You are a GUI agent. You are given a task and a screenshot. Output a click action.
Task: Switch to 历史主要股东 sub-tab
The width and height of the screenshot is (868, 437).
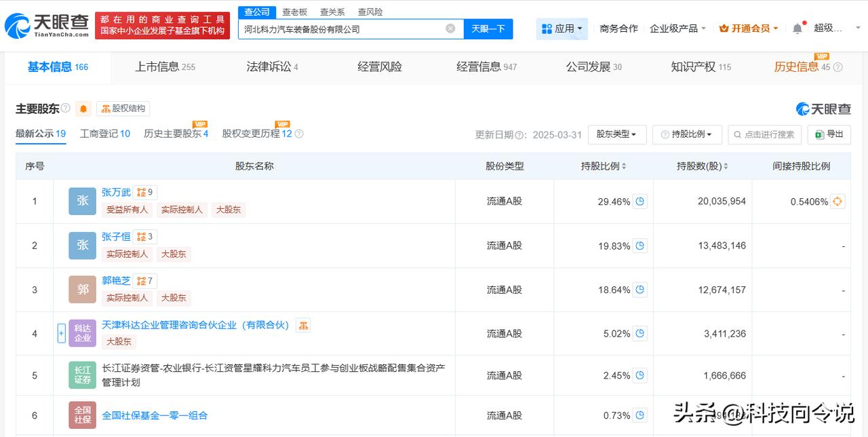pyautogui.click(x=176, y=134)
